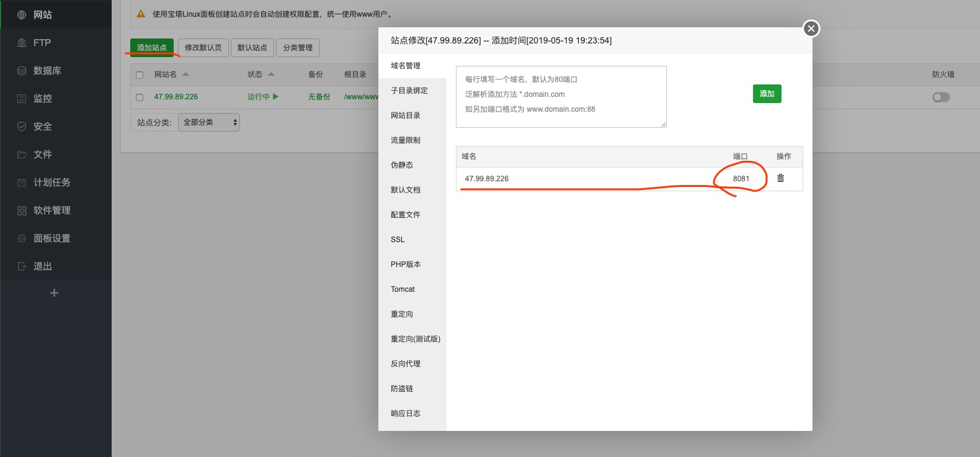
Task: Go to 安全 in the sidebar
Action: [56, 127]
